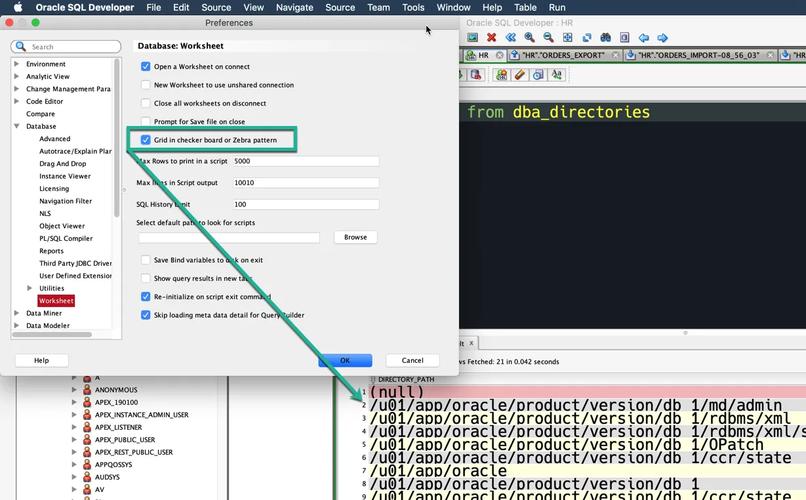806x500 pixels.
Task: Click the search magnifier icon in Preferences
Action: click(x=21, y=46)
